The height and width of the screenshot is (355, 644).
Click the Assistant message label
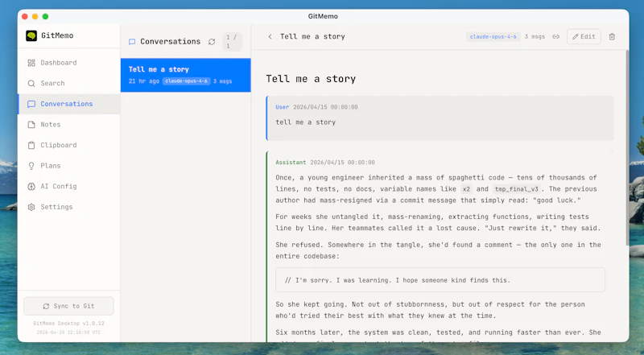click(291, 163)
